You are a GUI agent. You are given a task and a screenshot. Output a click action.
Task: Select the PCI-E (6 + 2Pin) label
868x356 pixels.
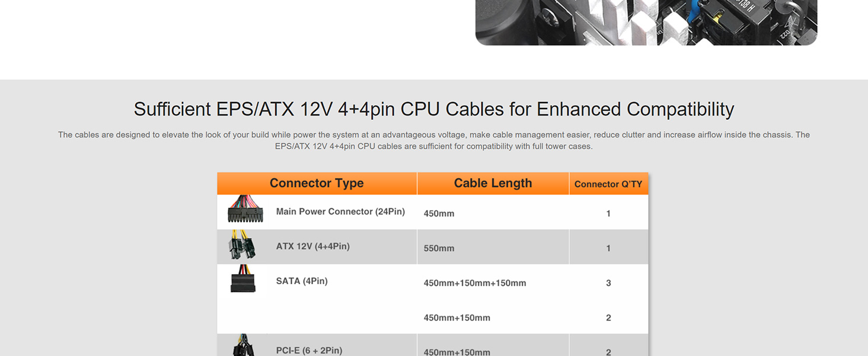[x=309, y=350]
